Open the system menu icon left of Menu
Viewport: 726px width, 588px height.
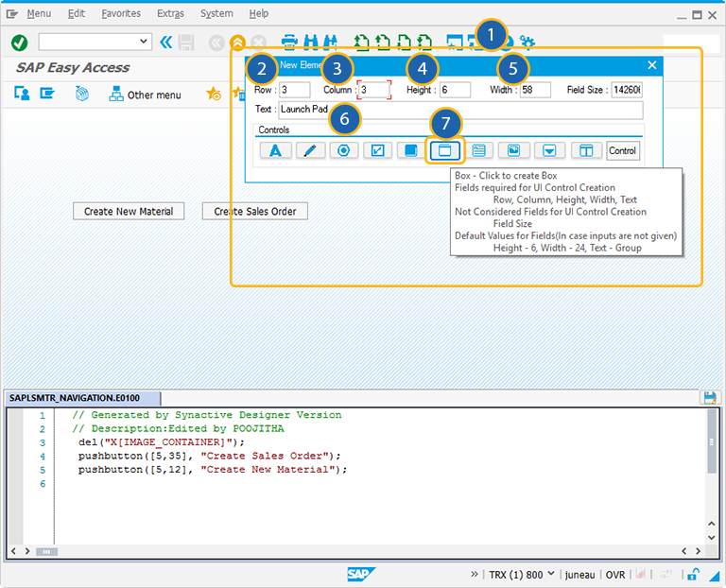(12, 14)
